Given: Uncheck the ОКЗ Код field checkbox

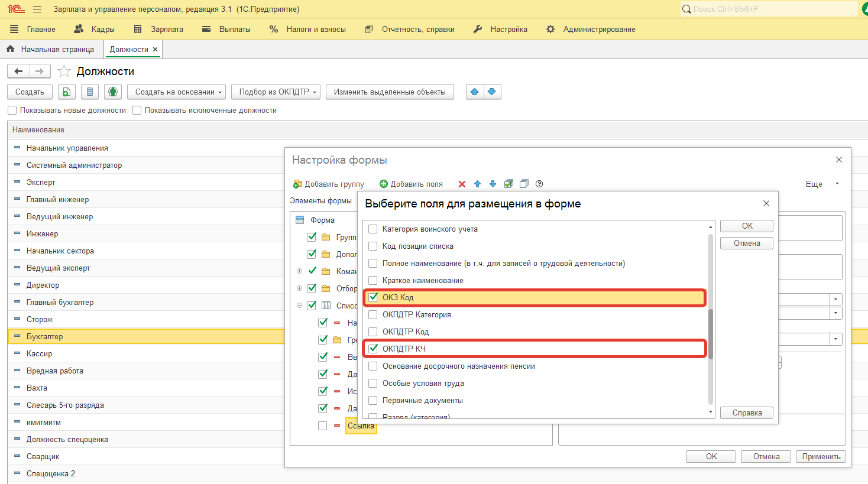Looking at the screenshot, I should (x=373, y=297).
